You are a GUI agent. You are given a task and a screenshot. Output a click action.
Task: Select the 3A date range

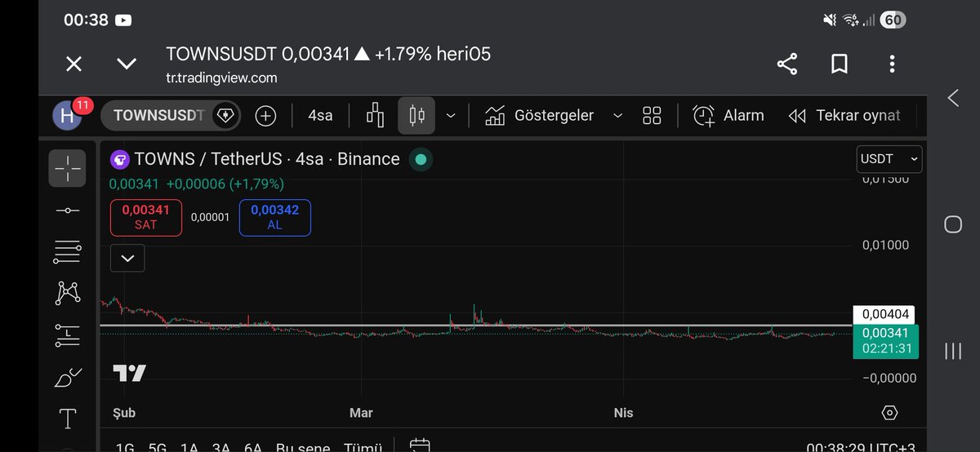coord(221,447)
